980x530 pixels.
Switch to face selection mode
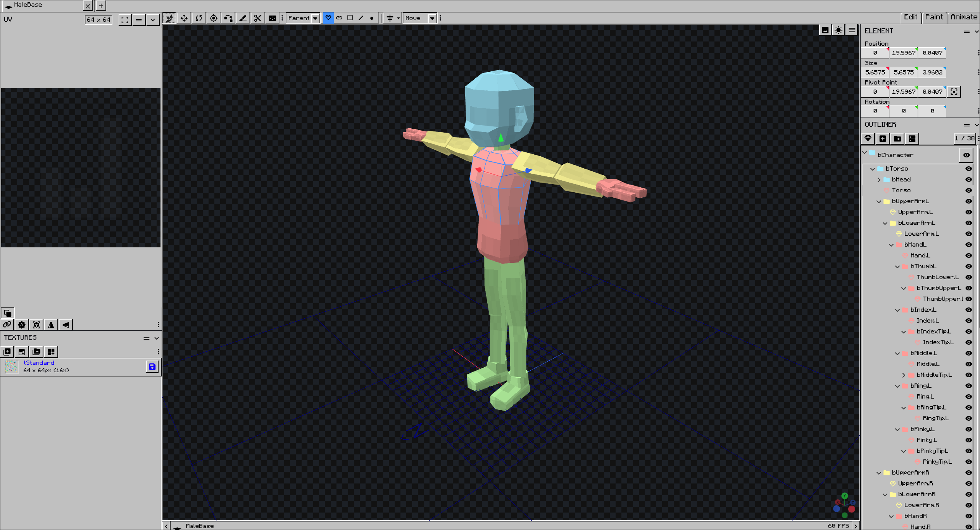(x=350, y=18)
